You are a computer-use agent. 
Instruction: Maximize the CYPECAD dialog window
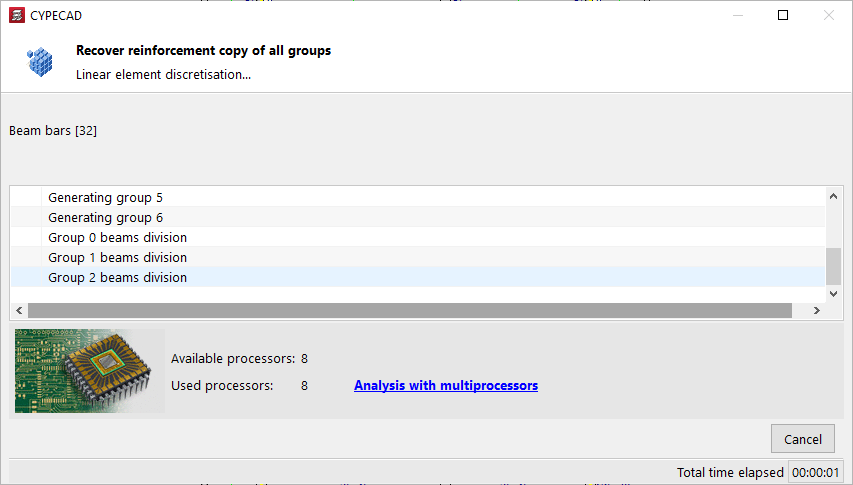(x=783, y=15)
